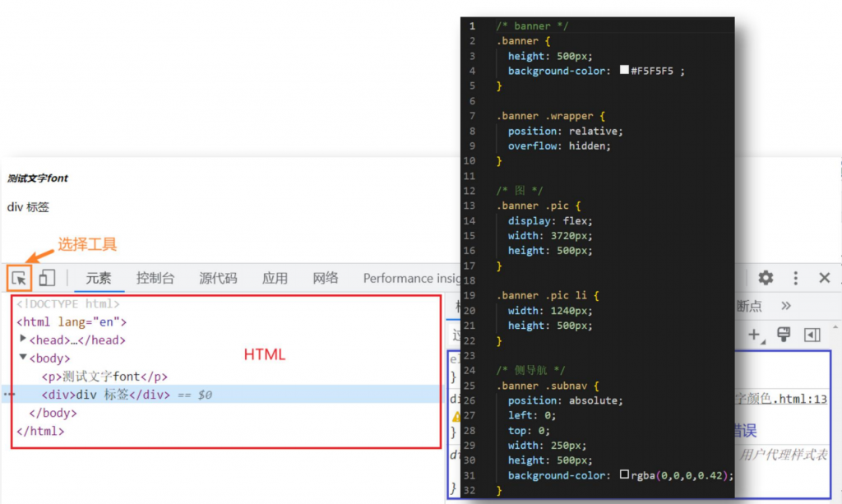Click the .banner .subnav selector line
842x504 pixels.
(x=548, y=386)
